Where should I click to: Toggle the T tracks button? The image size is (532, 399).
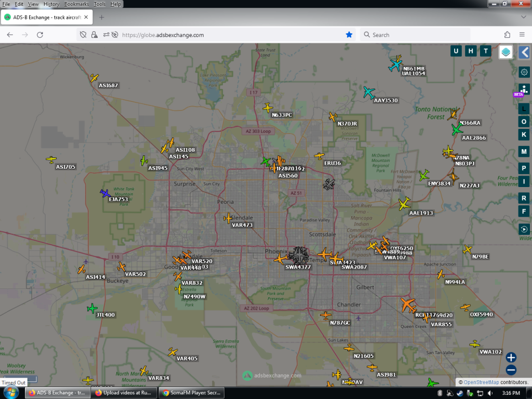tap(486, 51)
